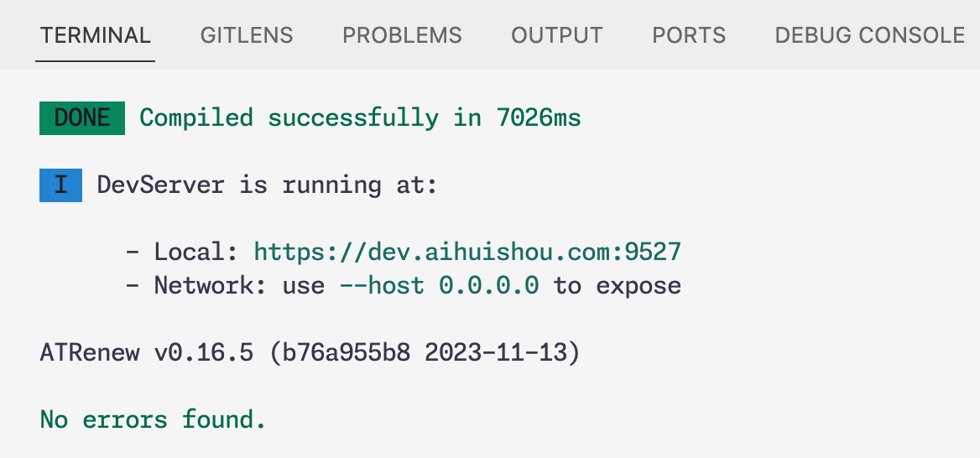Click the blue I info badge

point(60,185)
